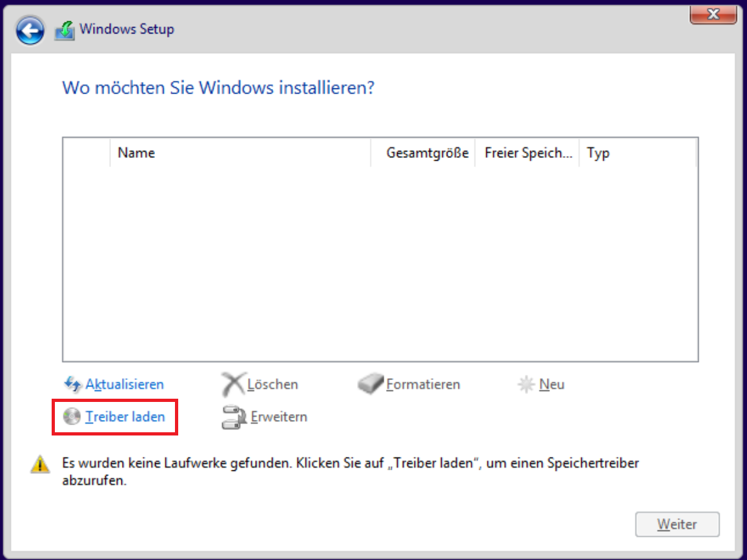Click the Löschen link
747x560 pixels.
click(x=272, y=385)
